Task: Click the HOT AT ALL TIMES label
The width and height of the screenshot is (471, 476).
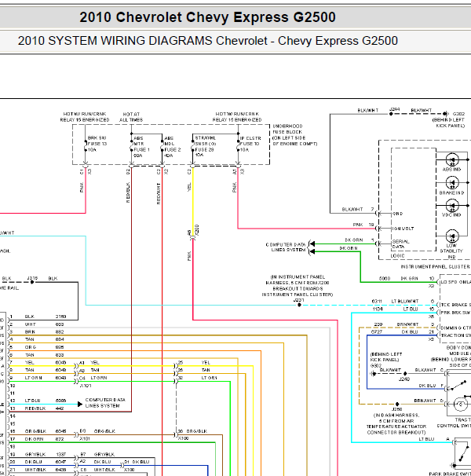Action: tap(131, 117)
